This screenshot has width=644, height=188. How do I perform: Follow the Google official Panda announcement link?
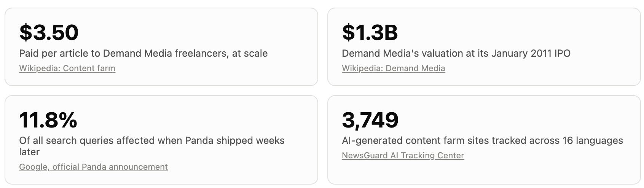93,167
